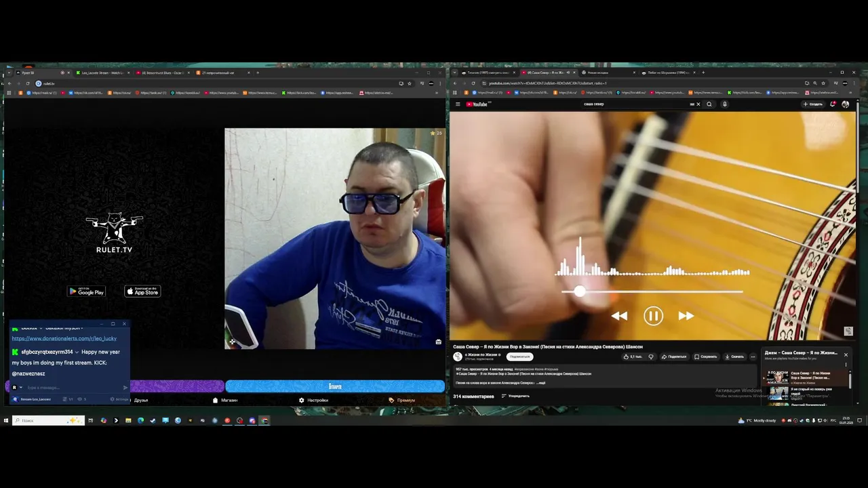
Task: Expand the chevron next to sfgbczyrqtxezyrm314
Action: click(x=77, y=352)
